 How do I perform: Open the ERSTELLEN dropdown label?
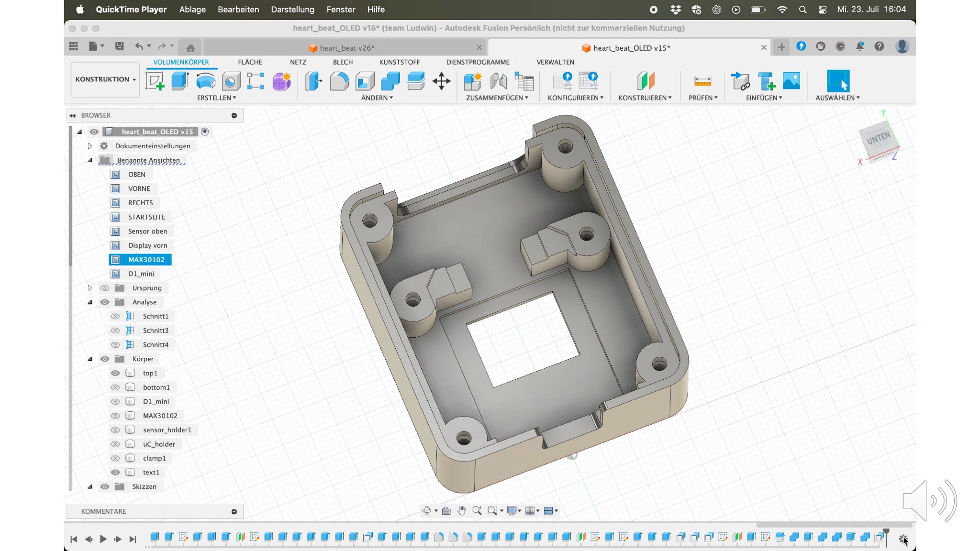tap(216, 98)
